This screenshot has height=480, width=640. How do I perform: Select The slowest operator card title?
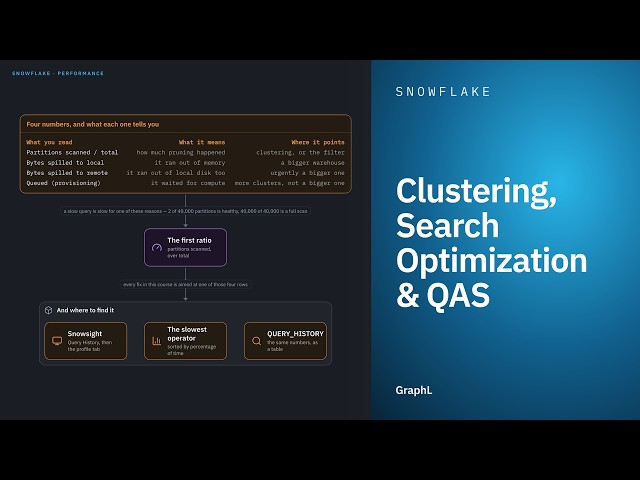[187, 334]
